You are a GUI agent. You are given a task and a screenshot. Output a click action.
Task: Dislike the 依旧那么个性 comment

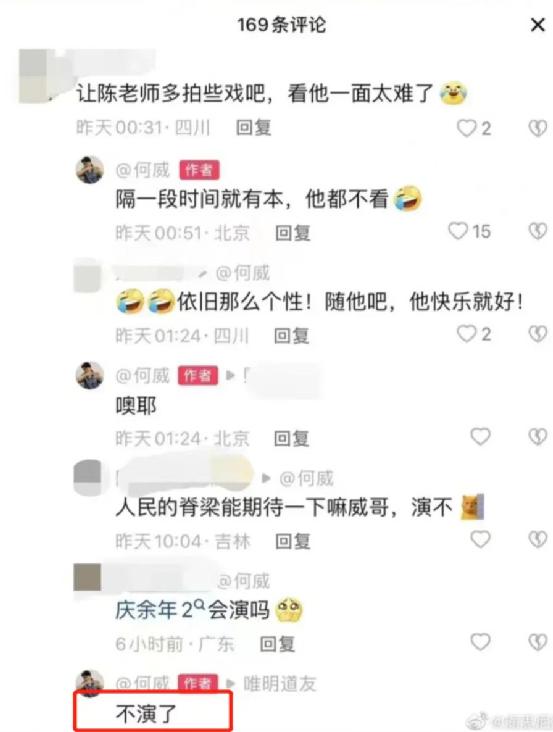pos(537,334)
